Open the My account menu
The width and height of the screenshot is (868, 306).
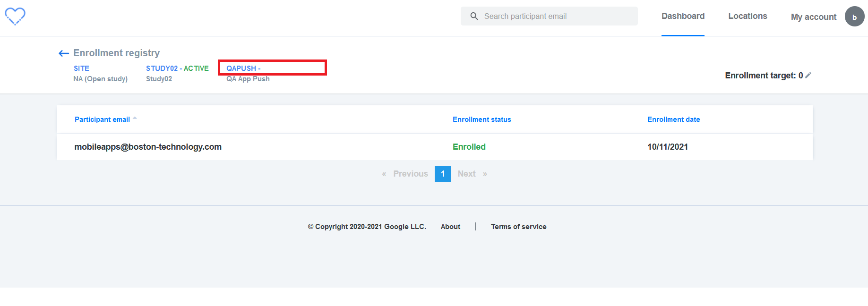814,17
